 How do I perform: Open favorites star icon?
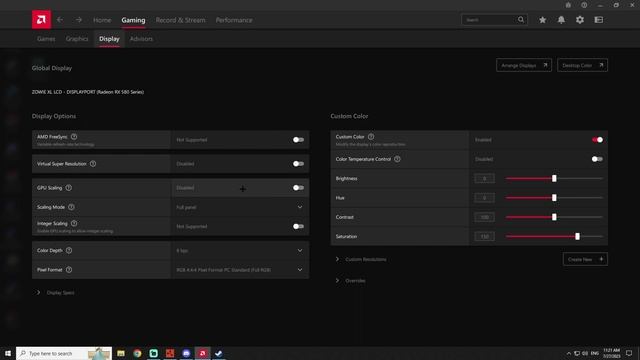pyautogui.click(x=542, y=20)
